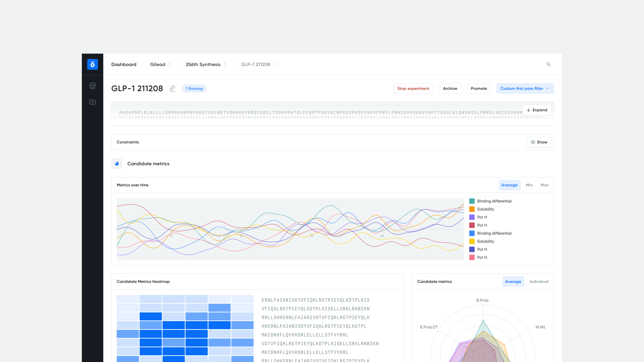This screenshot has width=644, height=362.
Task: Select Average tab in Metrics over time
Action: click(509, 185)
